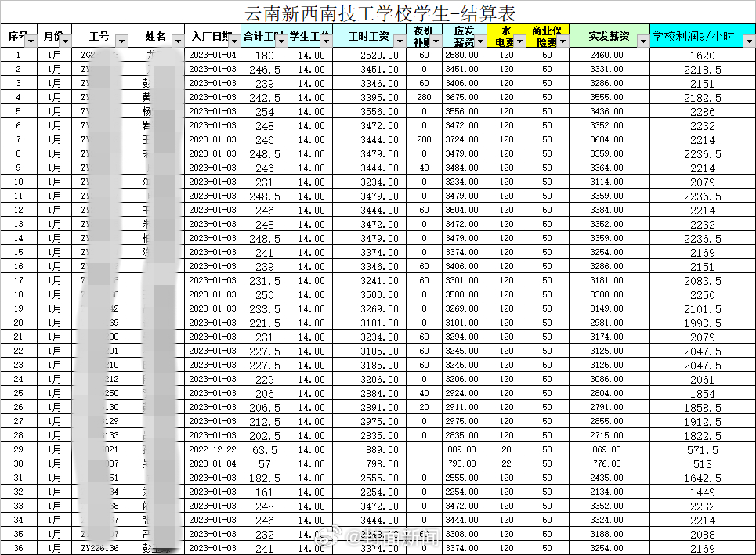
Task: Select the title 云南新西南技工学校学生-结算表
Action: coord(380,13)
